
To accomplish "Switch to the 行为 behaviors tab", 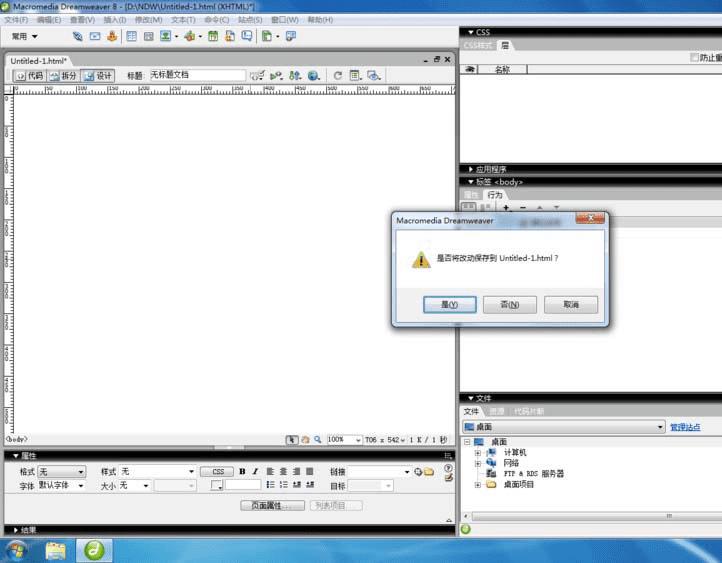I will click(495, 195).
